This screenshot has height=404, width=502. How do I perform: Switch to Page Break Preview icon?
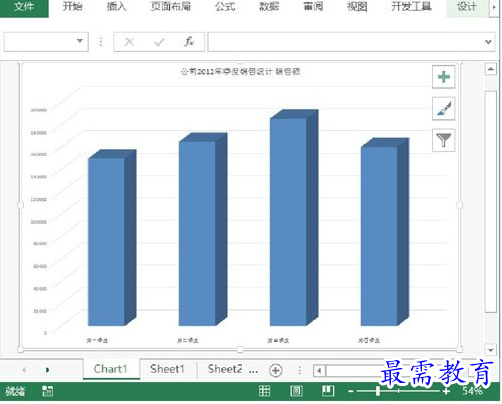tap(328, 391)
